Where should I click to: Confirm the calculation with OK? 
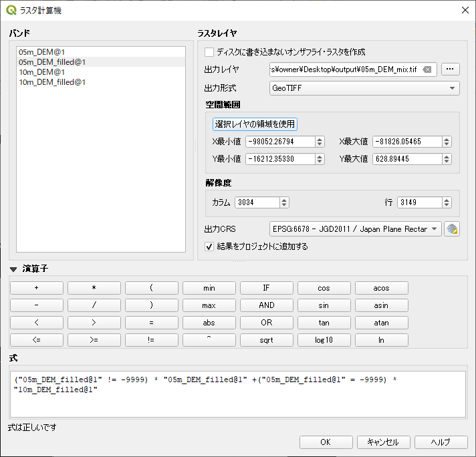[x=326, y=442]
